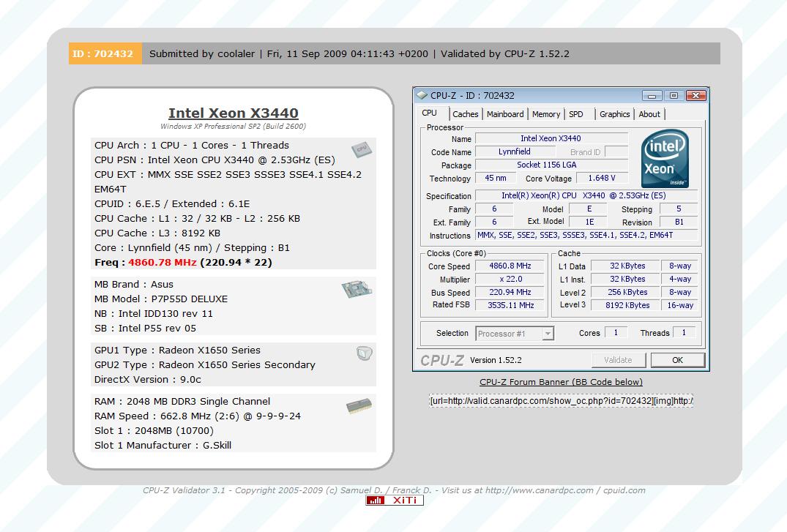Open the Memory tab
Screen dimensions: 787x532
click(x=545, y=114)
